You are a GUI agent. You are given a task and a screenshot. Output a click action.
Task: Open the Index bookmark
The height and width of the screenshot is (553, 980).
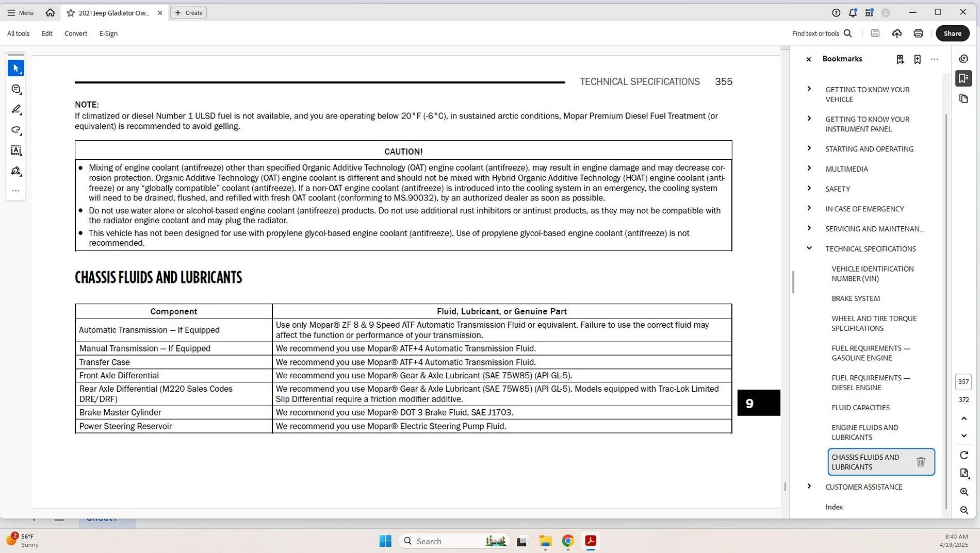coord(834,507)
